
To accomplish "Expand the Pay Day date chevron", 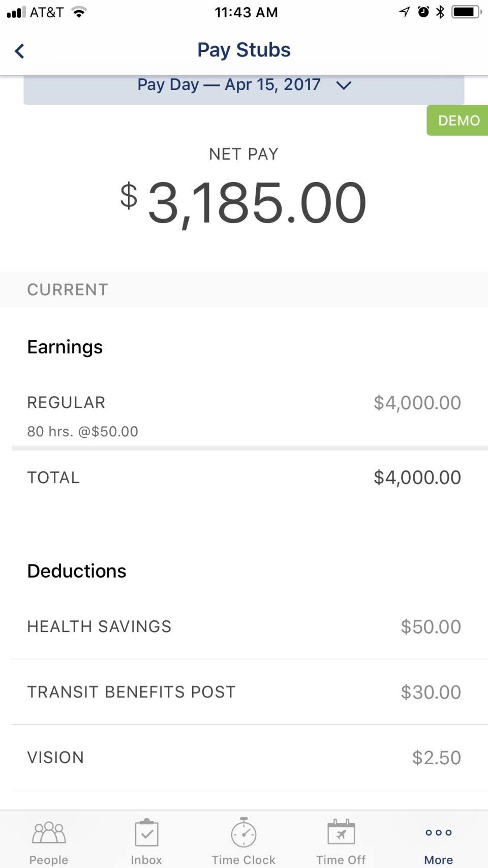I will tap(344, 85).
